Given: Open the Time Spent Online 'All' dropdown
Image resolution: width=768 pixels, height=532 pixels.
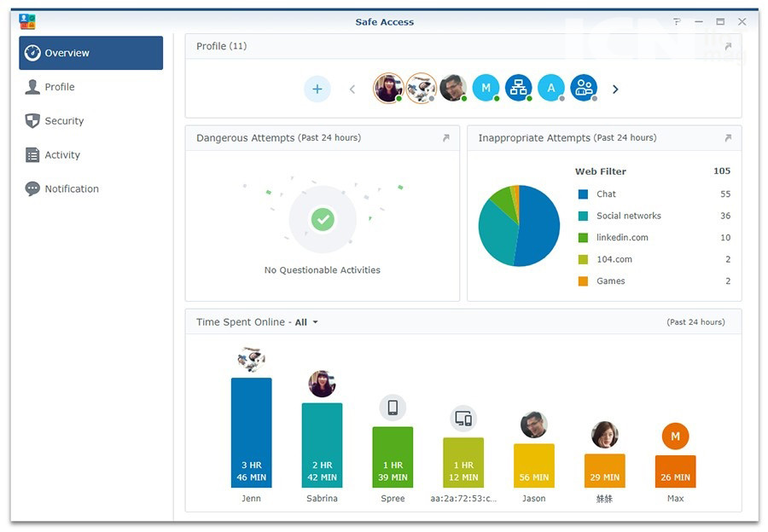Looking at the screenshot, I should pos(306,322).
